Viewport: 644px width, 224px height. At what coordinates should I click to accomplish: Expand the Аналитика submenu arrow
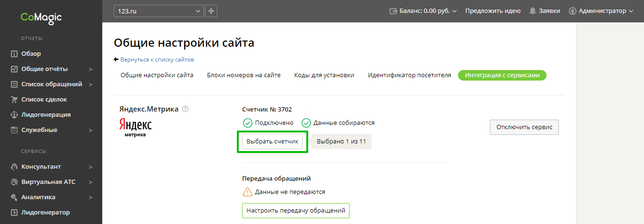(90, 197)
